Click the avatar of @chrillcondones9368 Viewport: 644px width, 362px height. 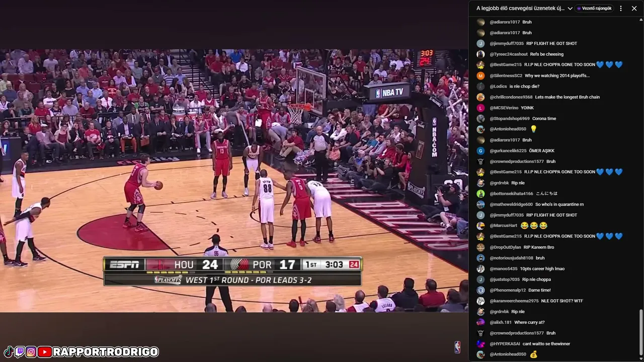(480, 97)
